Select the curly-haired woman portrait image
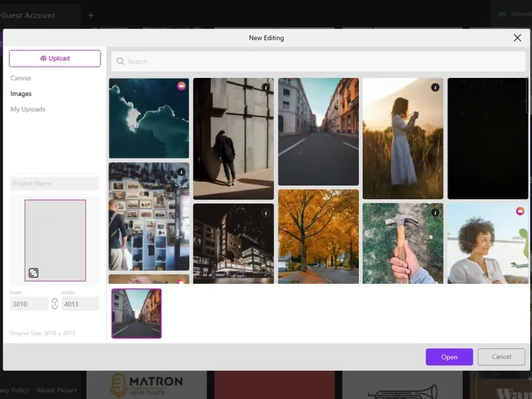The height and width of the screenshot is (399, 532). (x=487, y=243)
